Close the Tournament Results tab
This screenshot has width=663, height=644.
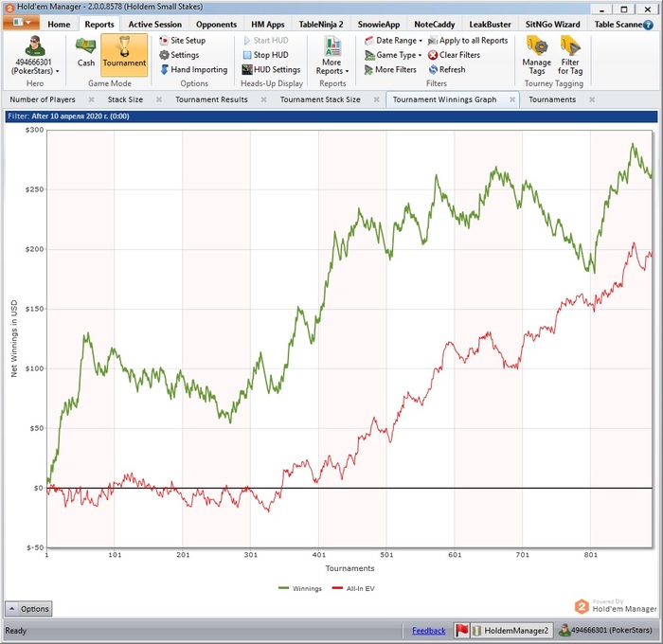(264, 99)
